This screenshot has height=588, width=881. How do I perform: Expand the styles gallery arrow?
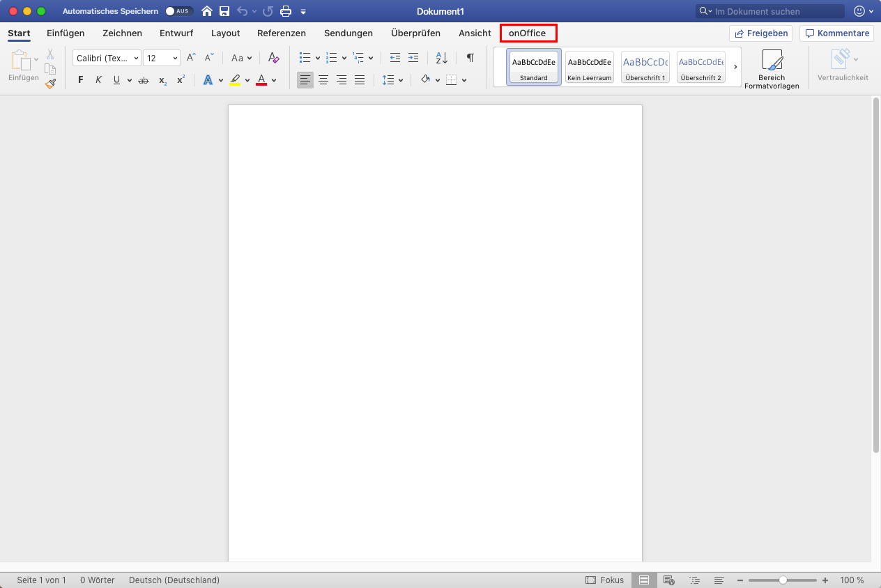pyautogui.click(x=735, y=67)
